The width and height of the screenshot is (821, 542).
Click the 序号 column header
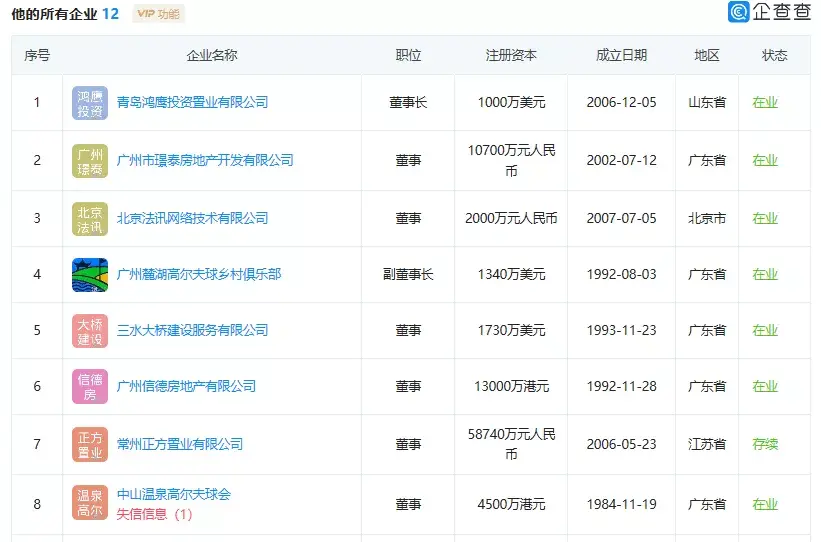(x=37, y=55)
